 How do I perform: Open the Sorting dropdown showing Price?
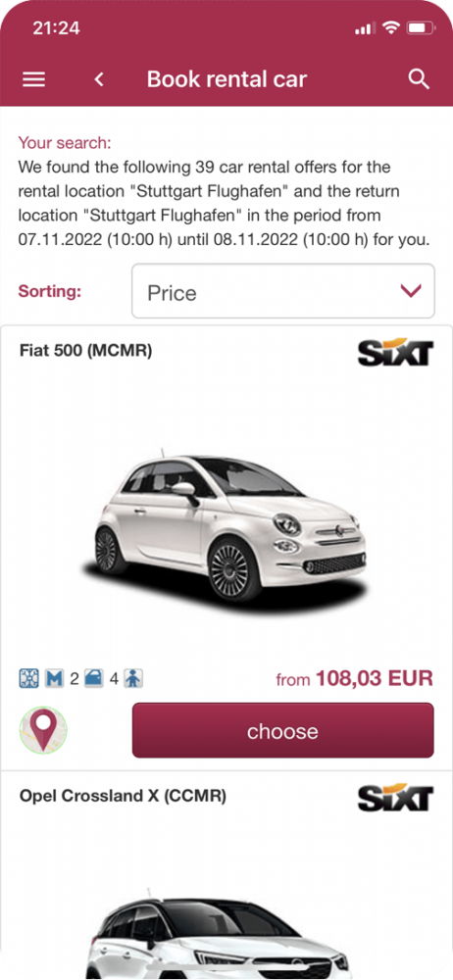[x=282, y=291]
